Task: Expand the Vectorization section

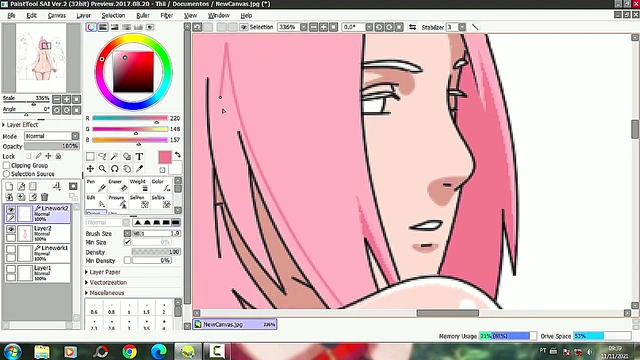Action: [x=106, y=282]
